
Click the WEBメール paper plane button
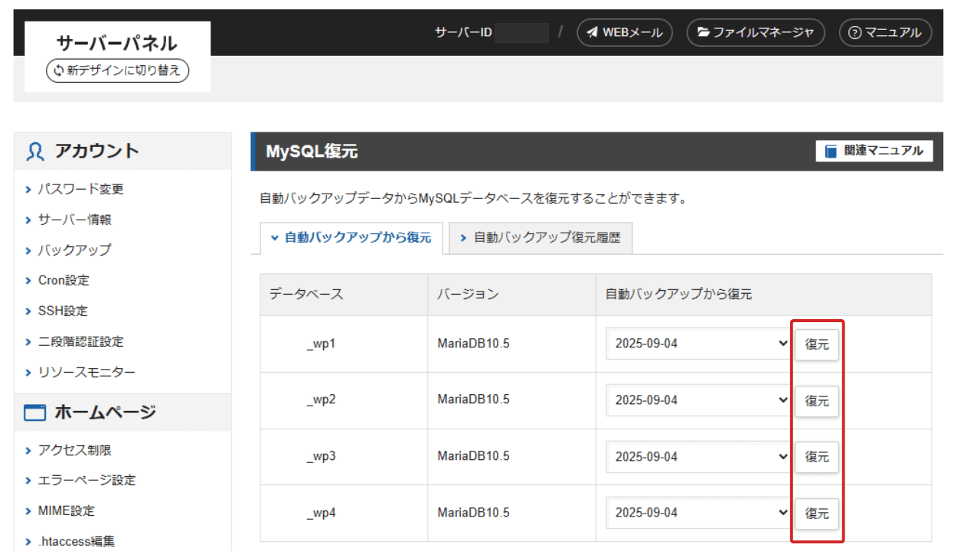(624, 33)
